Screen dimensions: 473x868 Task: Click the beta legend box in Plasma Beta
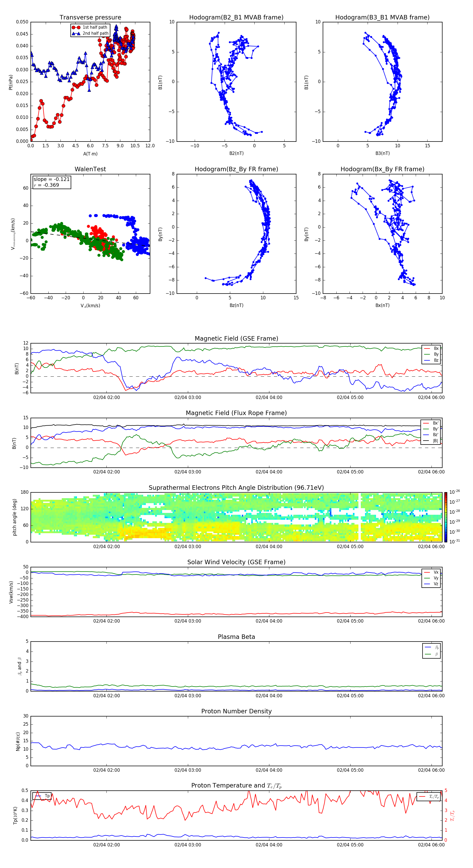tap(431, 651)
